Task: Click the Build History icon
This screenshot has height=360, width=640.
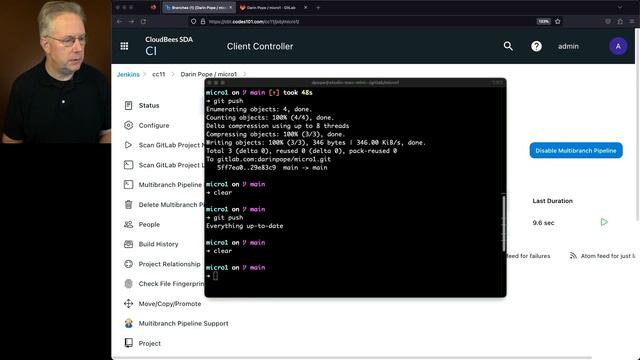Action: [128, 244]
